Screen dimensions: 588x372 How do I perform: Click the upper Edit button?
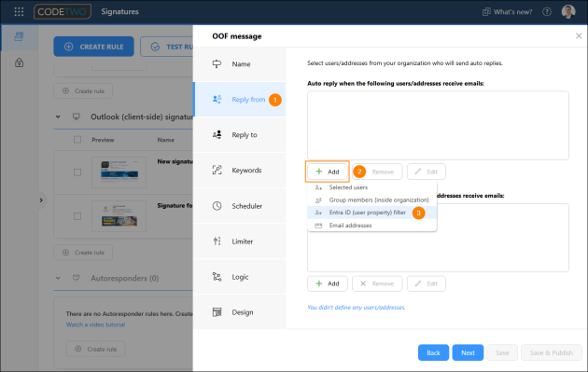tap(427, 172)
